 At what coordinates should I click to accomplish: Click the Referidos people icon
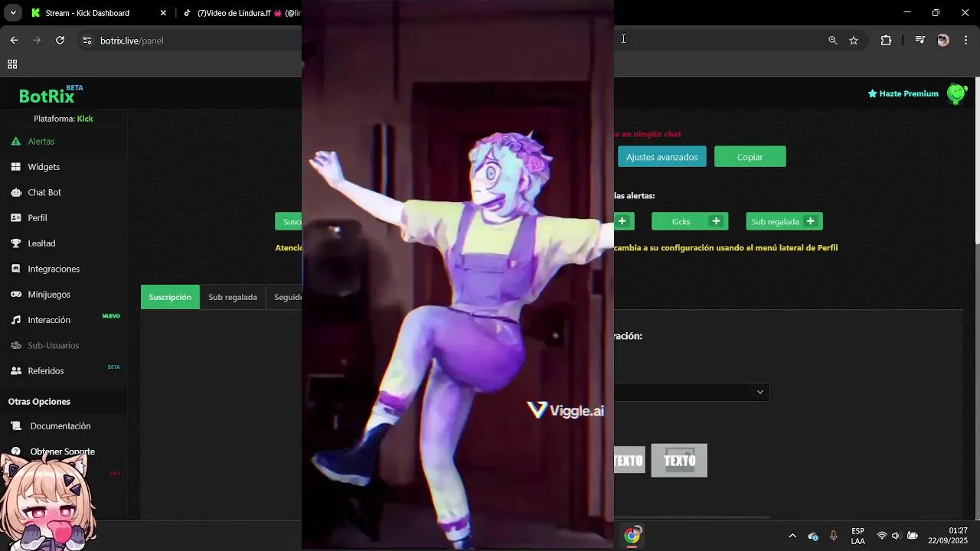point(15,370)
